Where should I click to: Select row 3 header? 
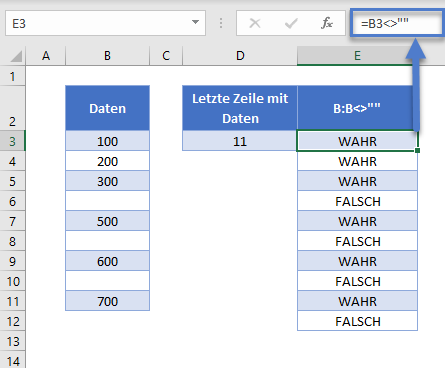(12, 141)
